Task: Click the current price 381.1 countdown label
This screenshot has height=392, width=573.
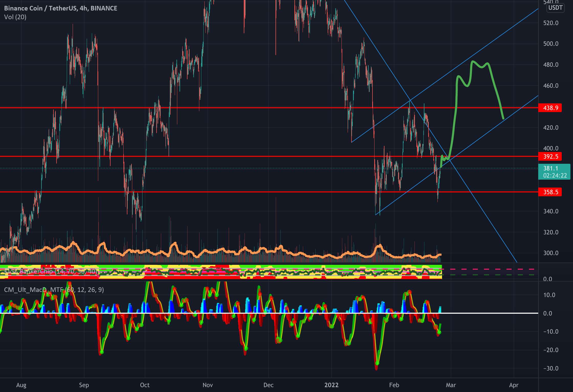Action: tap(554, 172)
